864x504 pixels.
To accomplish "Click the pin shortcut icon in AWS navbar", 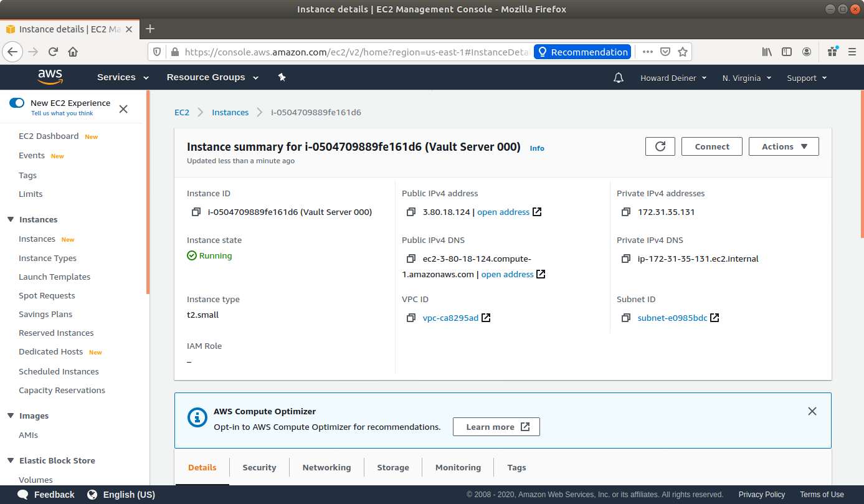I will pos(282,77).
